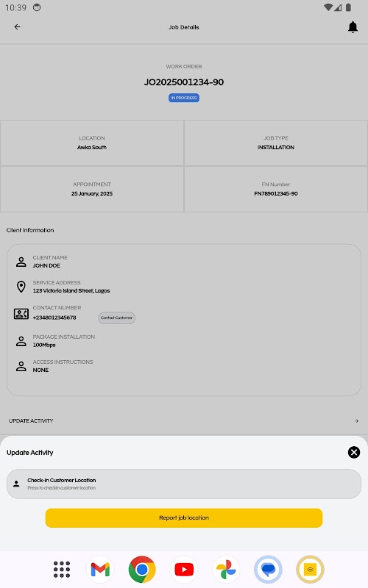Open the yellow app in the dock
This screenshot has height=588, width=368.
310,569
